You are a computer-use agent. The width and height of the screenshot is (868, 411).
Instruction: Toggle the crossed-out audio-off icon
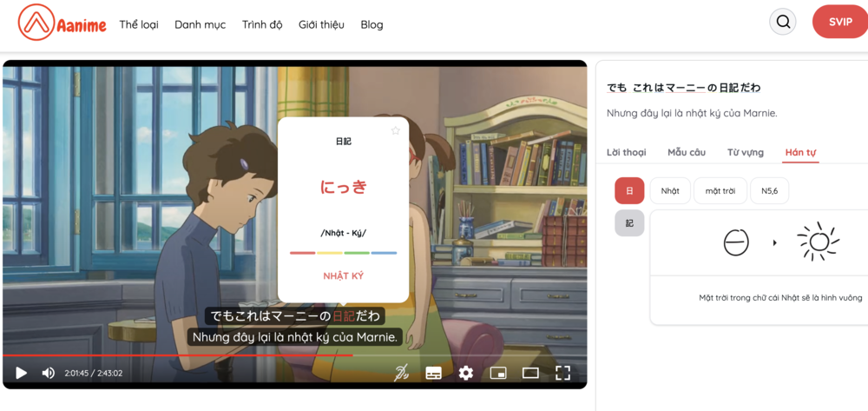(401, 373)
